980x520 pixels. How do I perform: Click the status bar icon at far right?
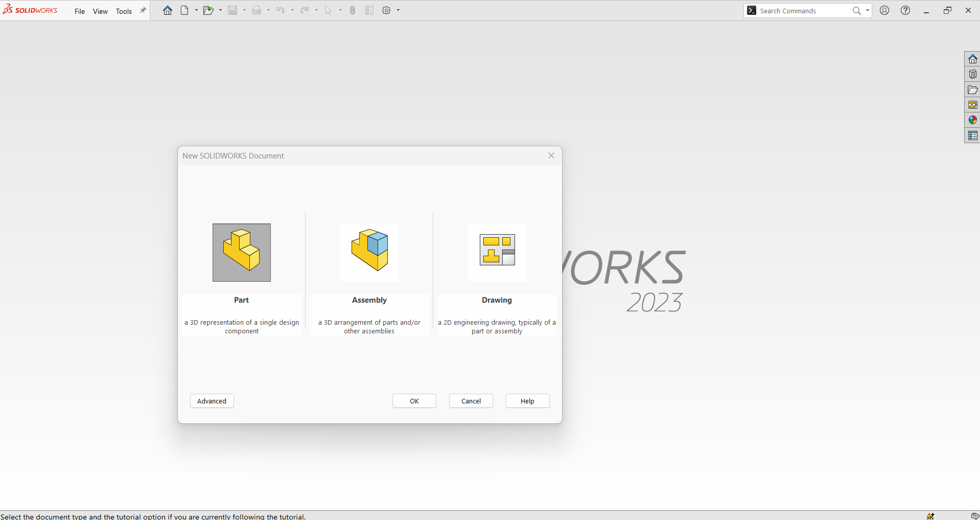(x=975, y=516)
